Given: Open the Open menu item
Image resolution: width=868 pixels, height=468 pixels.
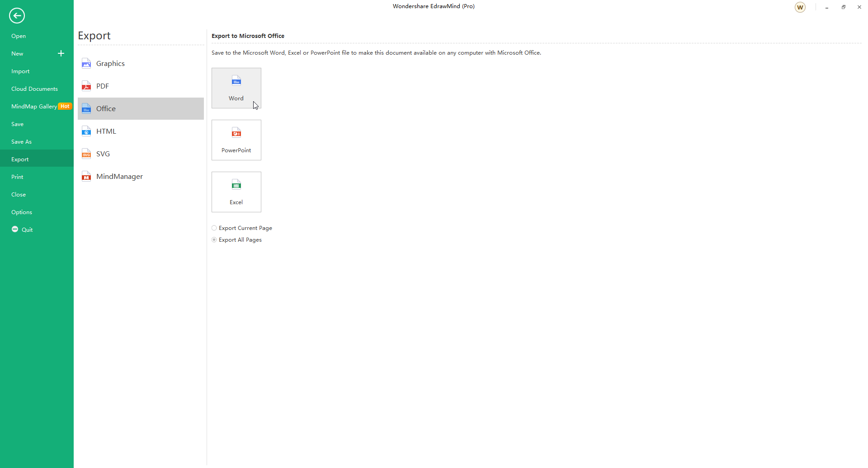Looking at the screenshot, I should (37, 36).
